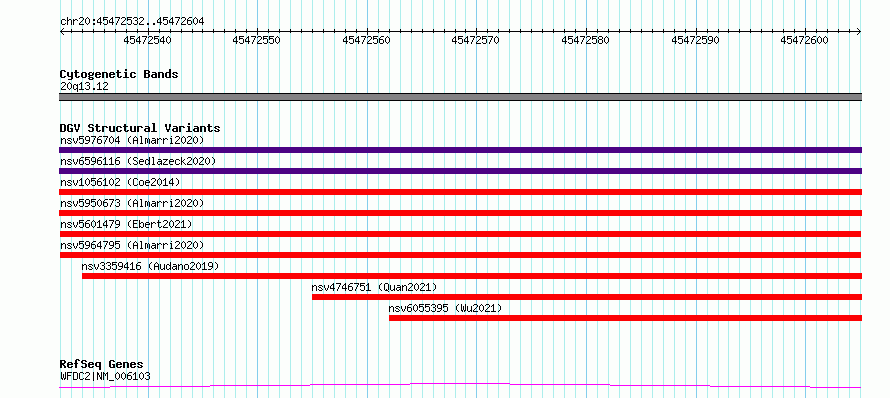
Task: Click label nsv6596116 (Sedlazeck2020)
Action: tap(138, 161)
